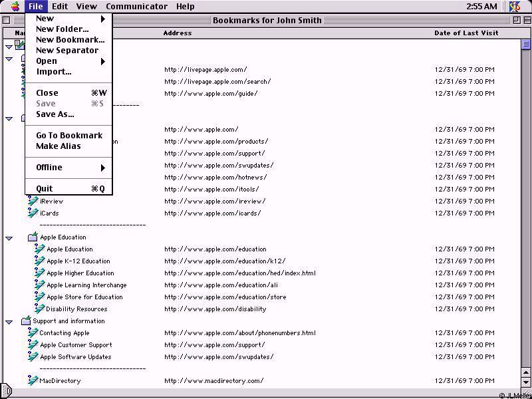Screen dimensions: 532x399
Task: Open the Open submenu in File menu
Action: pos(69,61)
